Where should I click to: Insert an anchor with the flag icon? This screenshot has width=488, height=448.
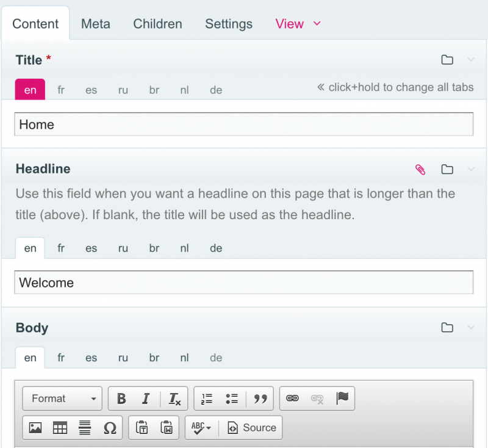point(342,399)
